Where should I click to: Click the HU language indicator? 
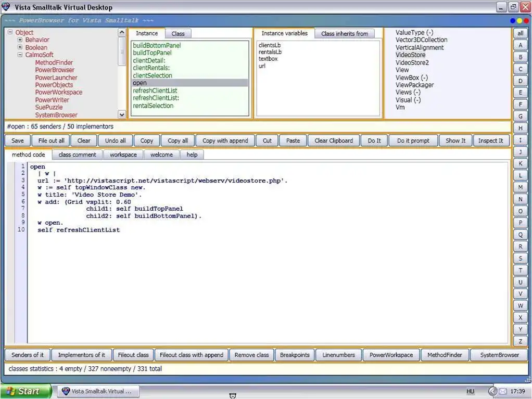470,391
